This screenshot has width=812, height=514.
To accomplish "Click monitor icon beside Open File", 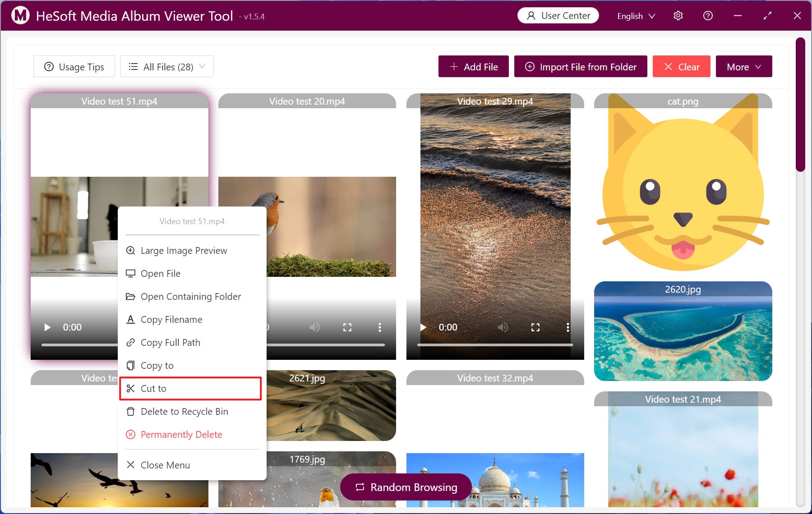I will [130, 273].
